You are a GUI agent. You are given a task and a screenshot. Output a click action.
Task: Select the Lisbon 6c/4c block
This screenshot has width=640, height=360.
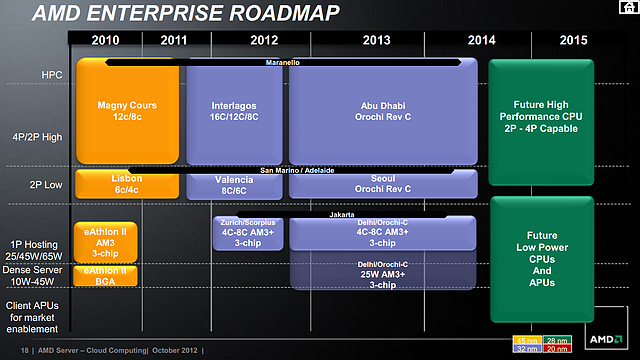click(127, 184)
